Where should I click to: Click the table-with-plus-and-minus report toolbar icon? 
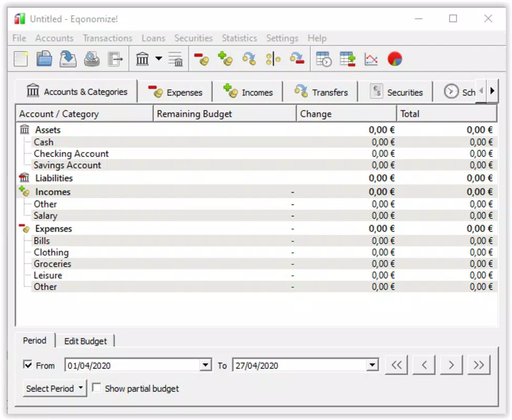348,59
